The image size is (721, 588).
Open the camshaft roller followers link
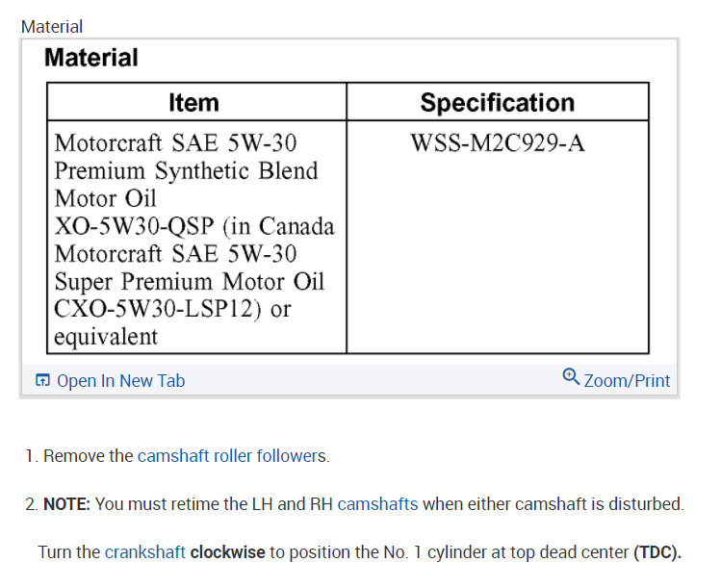coord(232,456)
